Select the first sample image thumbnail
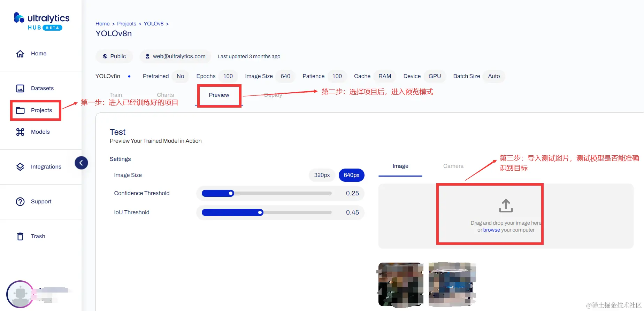Viewport: 644px width, 311px height. [401, 285]
